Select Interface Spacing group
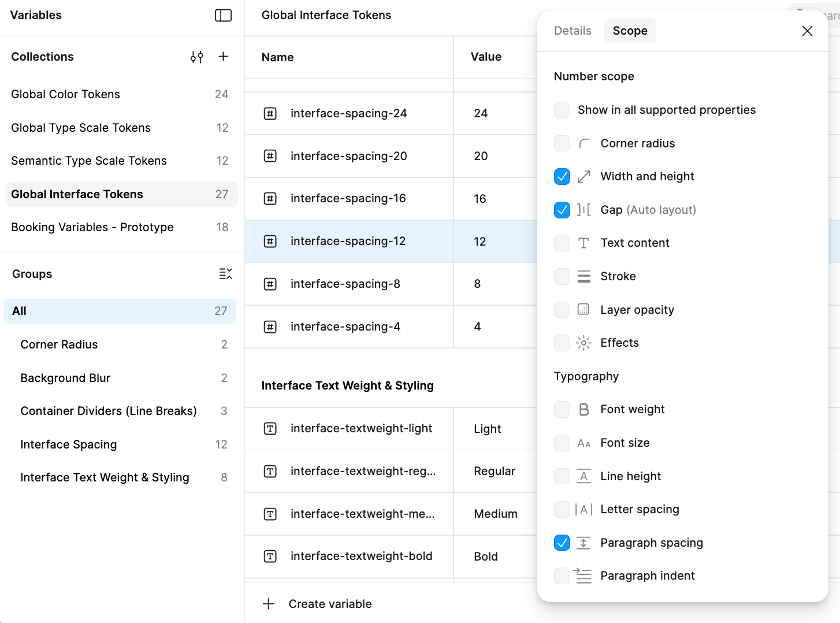 (69, 444)
